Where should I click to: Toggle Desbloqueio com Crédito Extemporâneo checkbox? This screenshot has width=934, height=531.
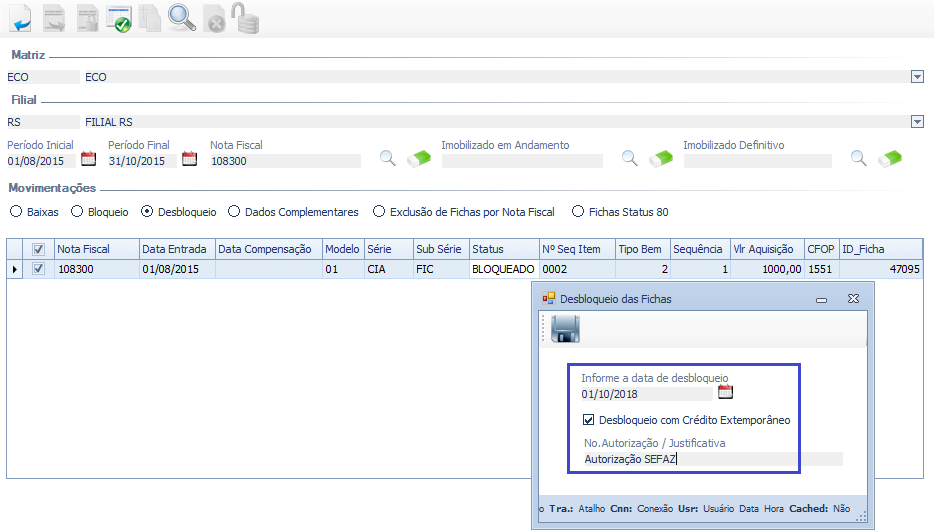click(589, 420)
